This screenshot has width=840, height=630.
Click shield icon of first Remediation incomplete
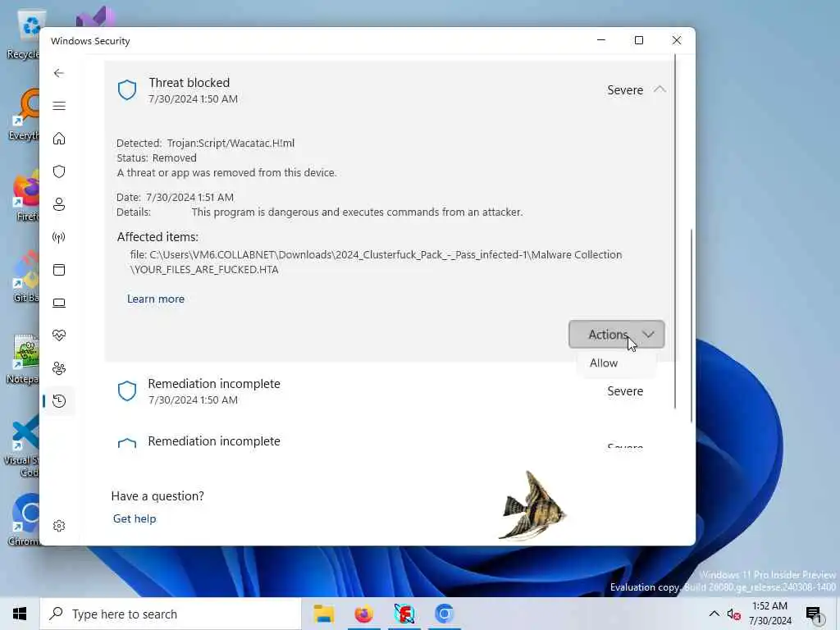pos(127,391)
